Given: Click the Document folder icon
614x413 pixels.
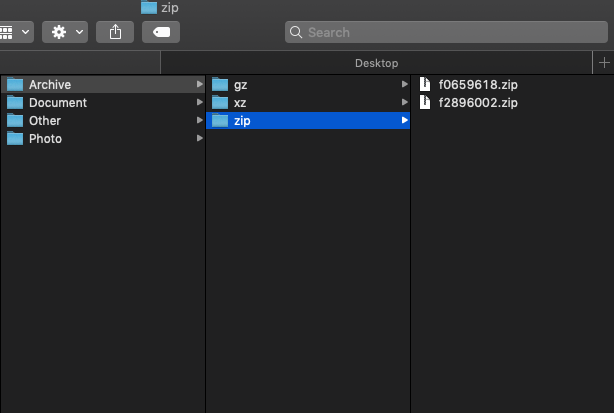Looking at the screenshot, I should point(15,102).
